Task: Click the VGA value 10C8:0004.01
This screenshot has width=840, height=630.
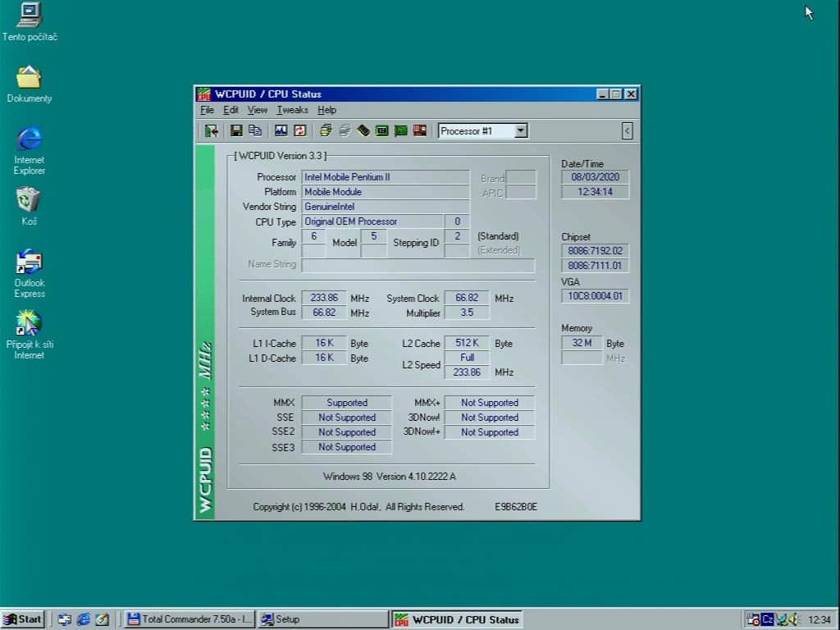Action: pos(596,295)
